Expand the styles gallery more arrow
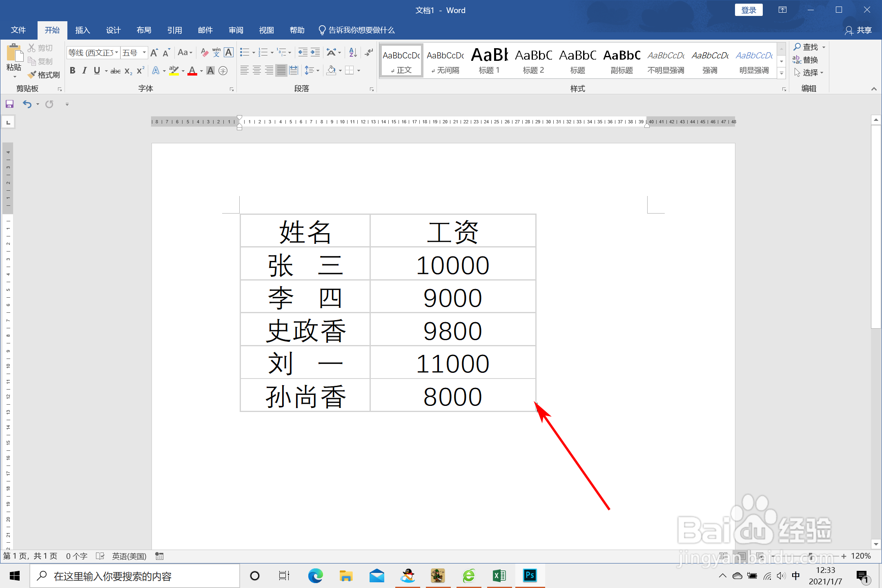This screenshot has width=882, height=588. 781,73
